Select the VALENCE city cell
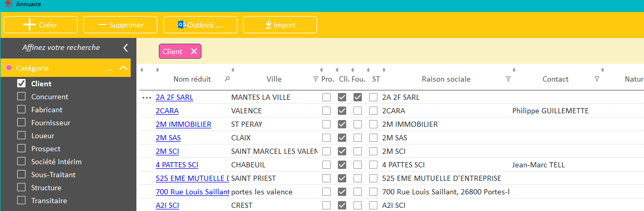 tap(246, 111)
